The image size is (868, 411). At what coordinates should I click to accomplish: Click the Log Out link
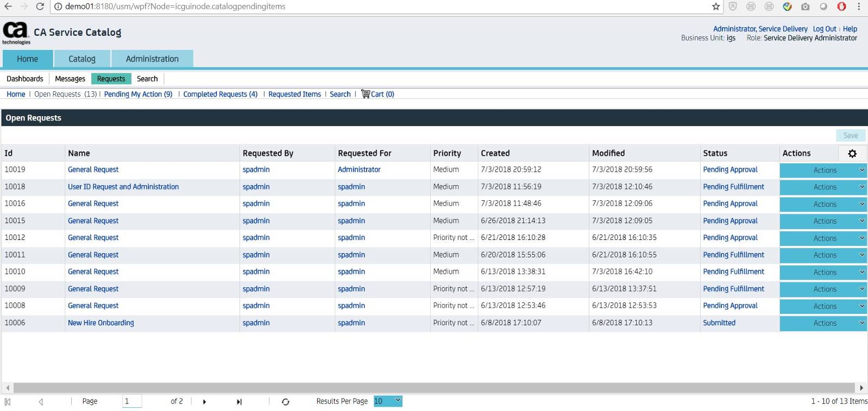tap(824, 29)
